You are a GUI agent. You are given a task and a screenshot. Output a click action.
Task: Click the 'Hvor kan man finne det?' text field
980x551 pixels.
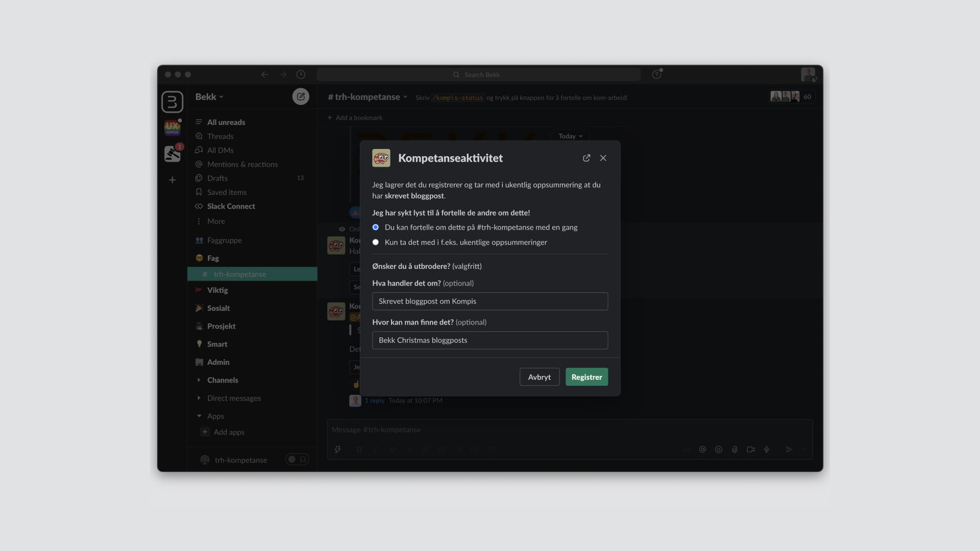click(490, 340)
